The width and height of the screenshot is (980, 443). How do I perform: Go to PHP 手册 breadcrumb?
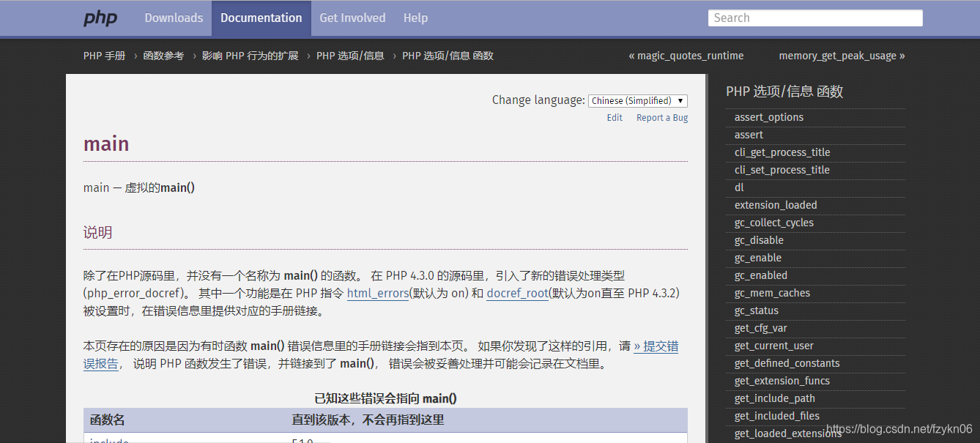pos(104,56)
